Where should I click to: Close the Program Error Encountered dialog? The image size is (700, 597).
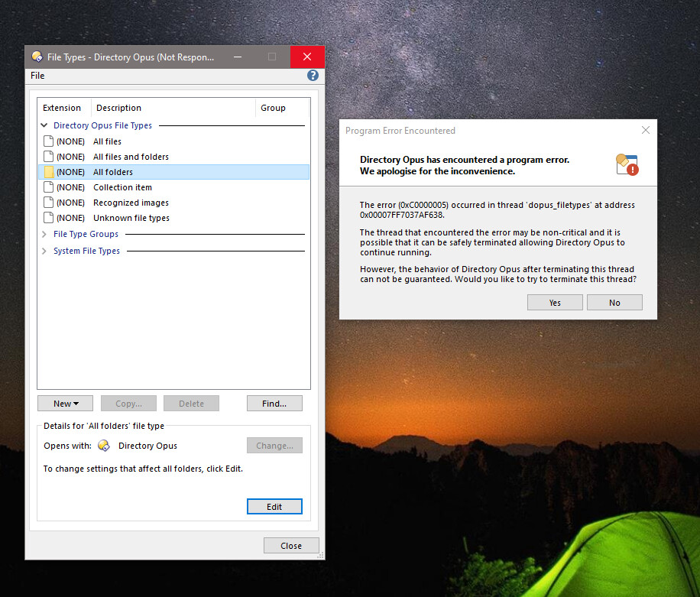point(646,130)
